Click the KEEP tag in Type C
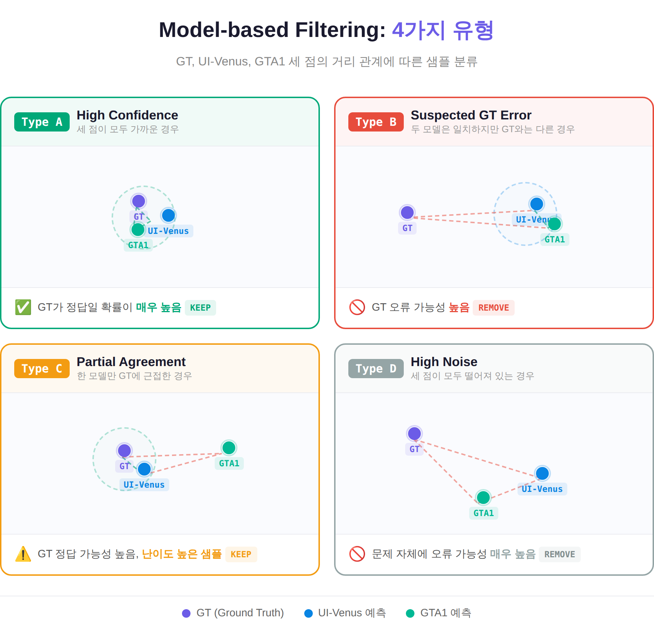Screen dimensions: 654x644 [241, 554]
